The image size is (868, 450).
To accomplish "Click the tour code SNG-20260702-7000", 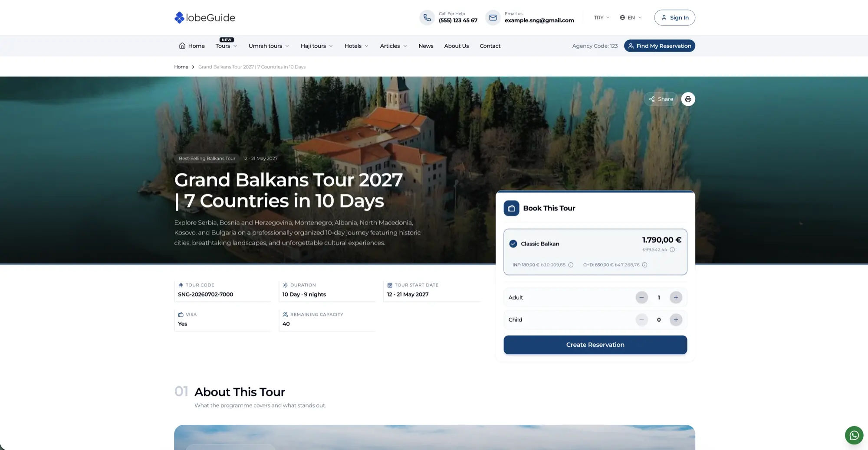I will coord(205,294).
